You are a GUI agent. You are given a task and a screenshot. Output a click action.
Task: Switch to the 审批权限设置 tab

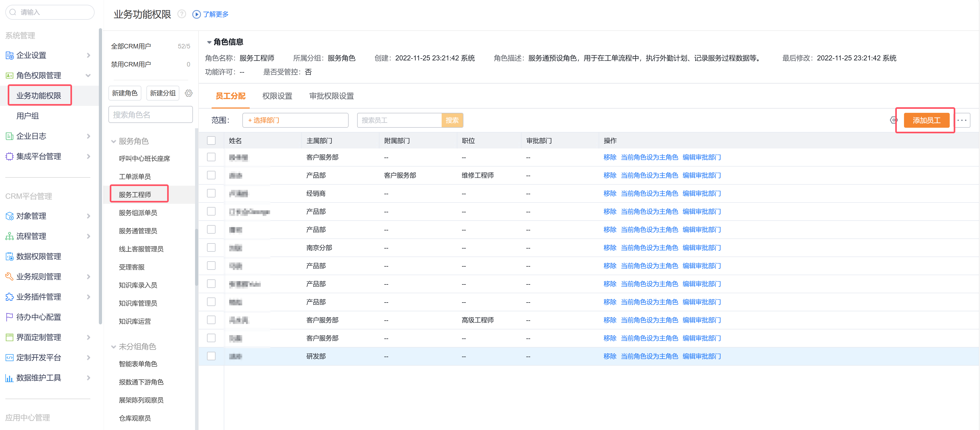(331, 96)
